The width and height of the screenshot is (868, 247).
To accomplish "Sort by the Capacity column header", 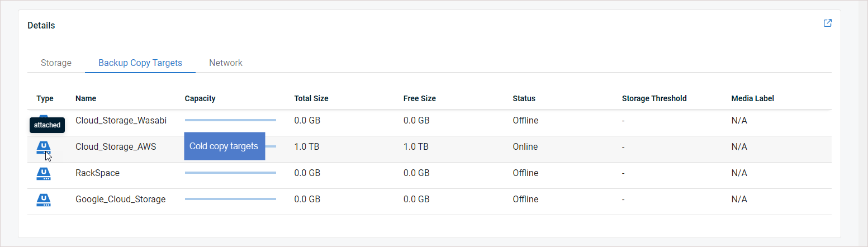I will 200,98.
